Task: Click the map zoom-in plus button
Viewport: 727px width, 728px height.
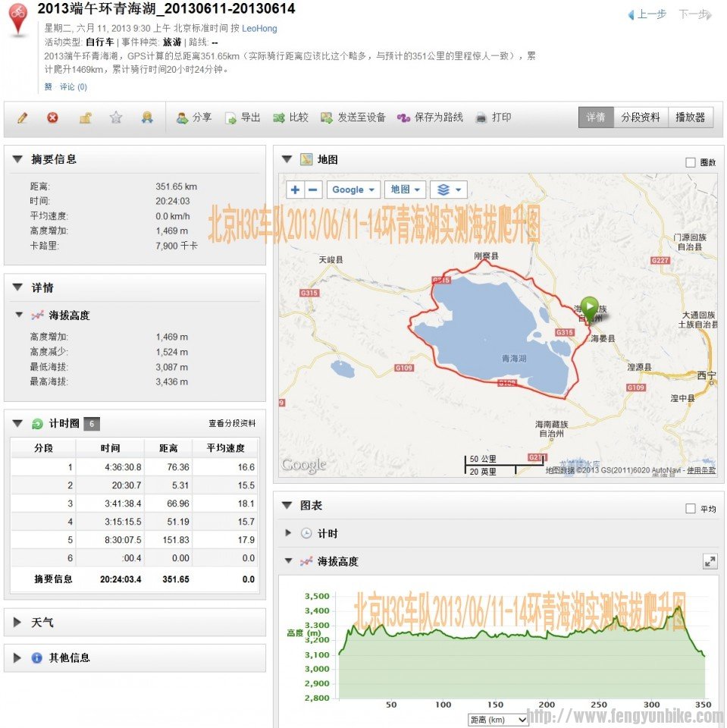Action: point(295,189)
